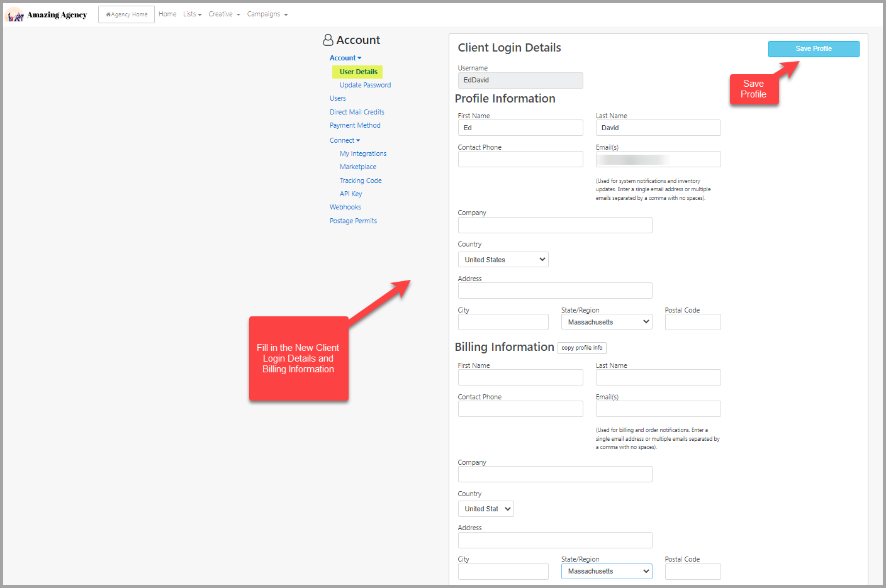Click billing Postal Code field

point(693,572)
